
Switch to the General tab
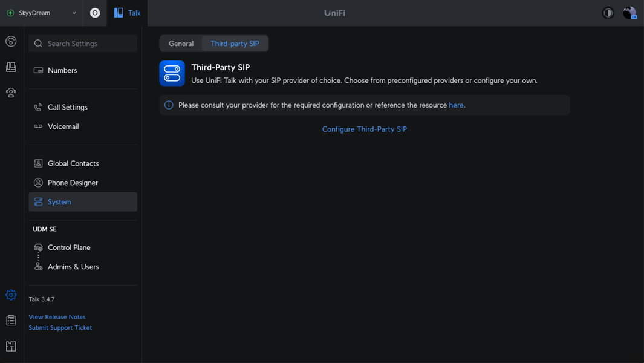(181, 44)
